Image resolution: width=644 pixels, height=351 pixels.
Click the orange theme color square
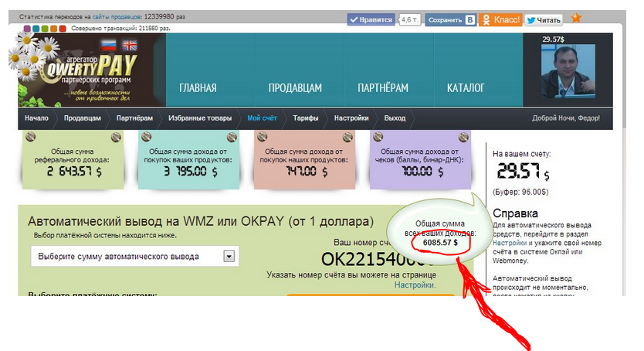[x=53, y=29]
